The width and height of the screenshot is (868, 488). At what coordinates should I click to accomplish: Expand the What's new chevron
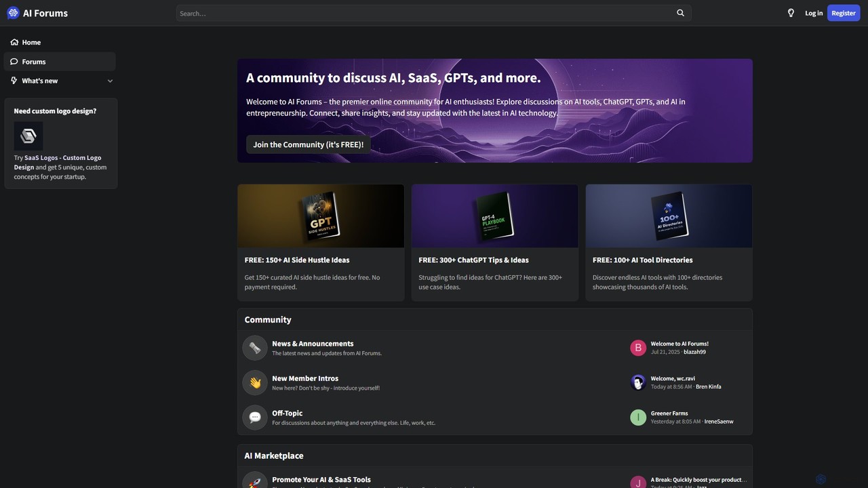click(x=110, y=81)
